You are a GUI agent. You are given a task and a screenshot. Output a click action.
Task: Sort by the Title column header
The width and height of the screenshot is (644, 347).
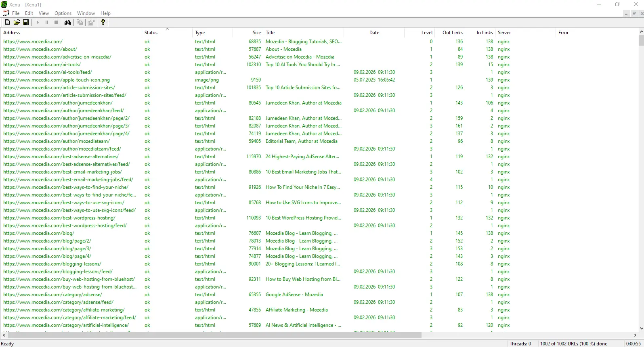click(x=304, y=33)
